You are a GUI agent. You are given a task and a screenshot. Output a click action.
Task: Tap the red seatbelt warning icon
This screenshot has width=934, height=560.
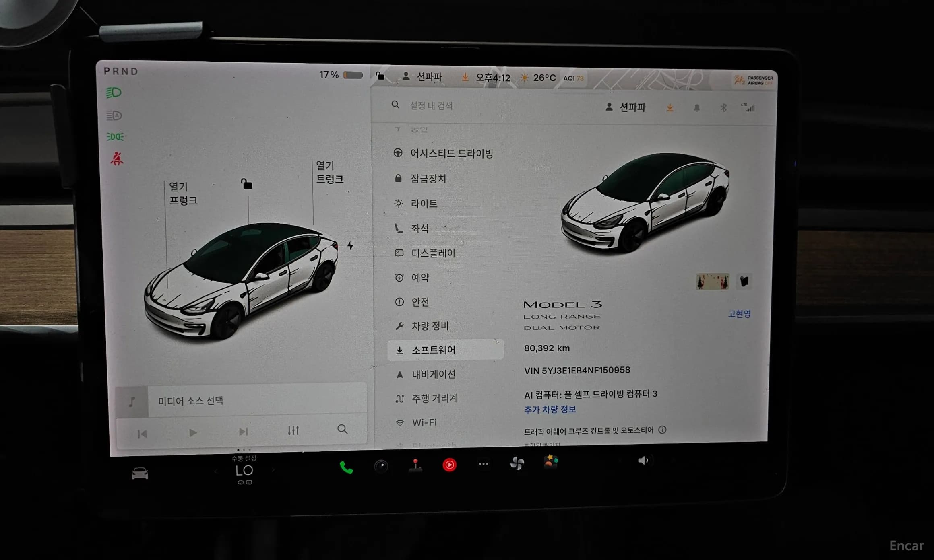[x=117, y=159]
